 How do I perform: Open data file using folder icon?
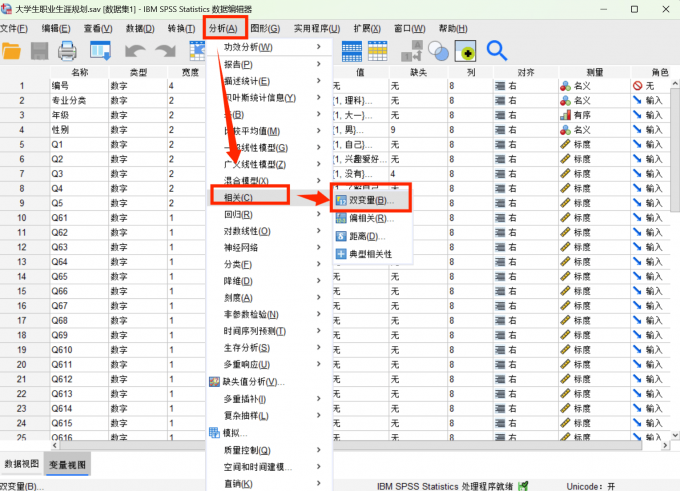pyautogui.click(x=11, y=51)
